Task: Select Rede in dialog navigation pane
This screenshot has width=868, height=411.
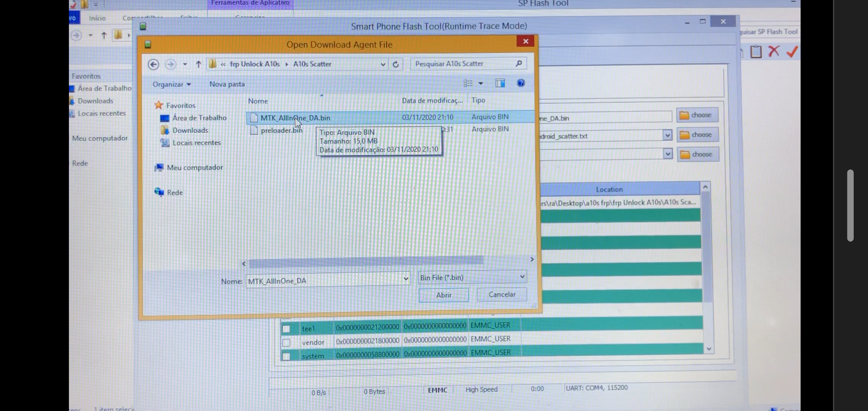Action: [x=169, y=193]
